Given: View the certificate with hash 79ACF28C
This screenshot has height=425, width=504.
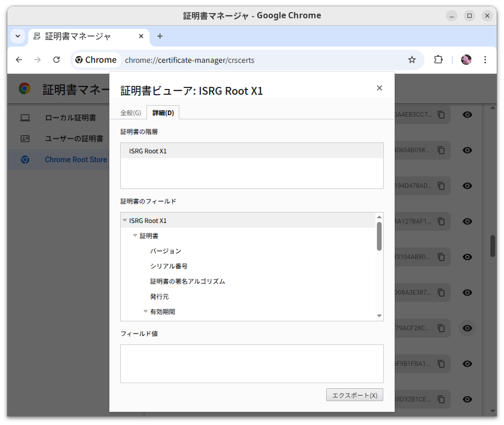Looking at the screenshot, I should coord(467,328).
